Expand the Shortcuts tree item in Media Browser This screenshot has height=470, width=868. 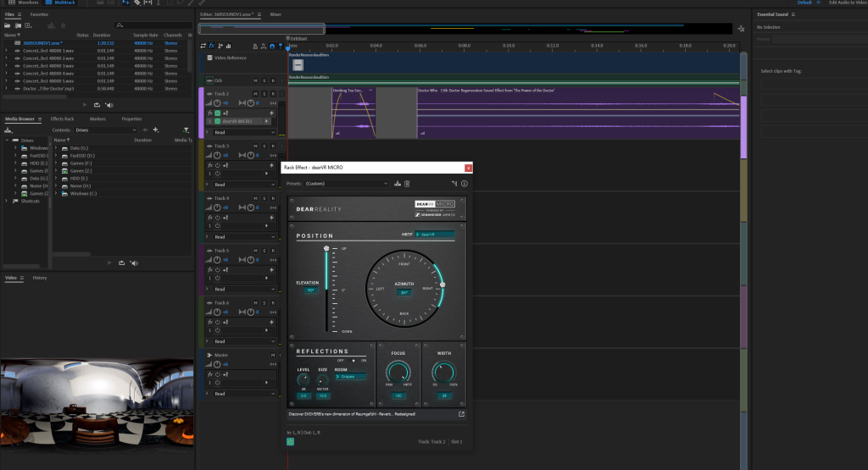click(x=7, y=201)
